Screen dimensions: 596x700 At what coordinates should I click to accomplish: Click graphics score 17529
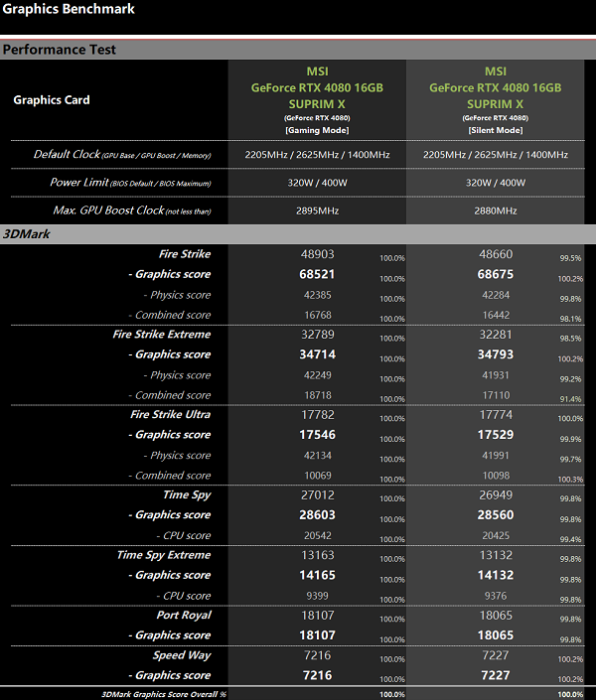coord(496,435)
